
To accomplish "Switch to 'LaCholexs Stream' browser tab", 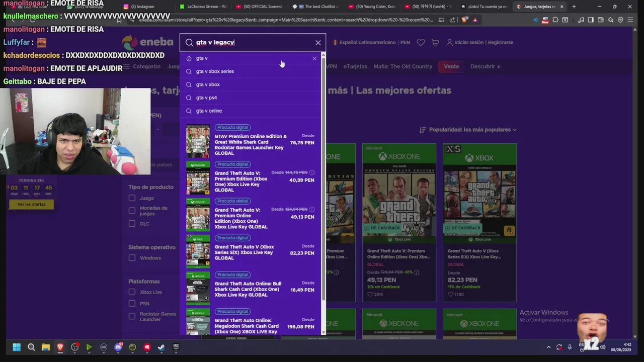I will coord(203,7).
